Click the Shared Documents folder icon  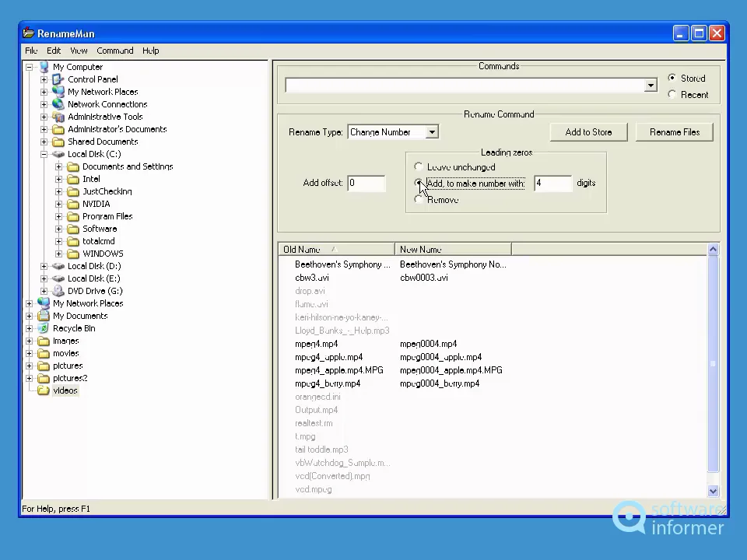coord(58,142)
